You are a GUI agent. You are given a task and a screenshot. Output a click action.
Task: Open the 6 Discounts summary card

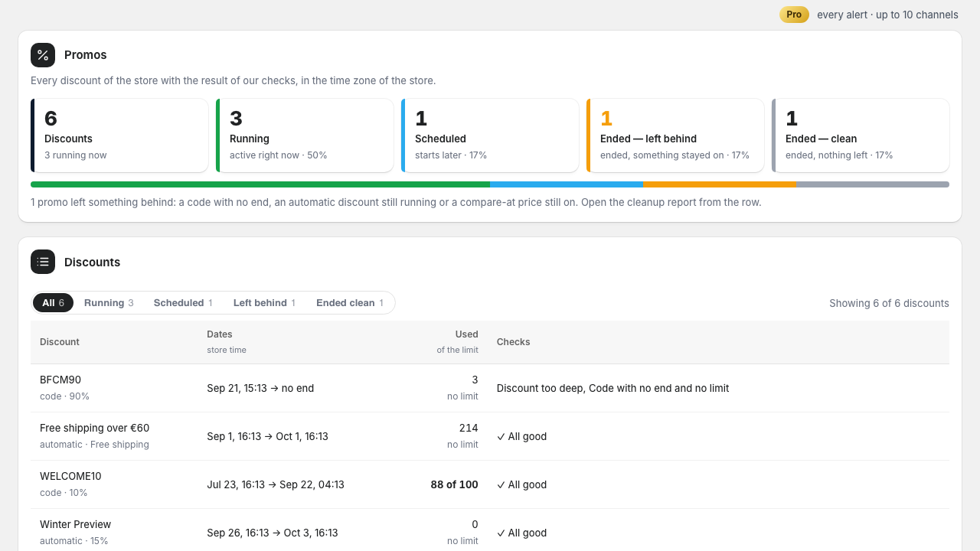tap(119, 135)
